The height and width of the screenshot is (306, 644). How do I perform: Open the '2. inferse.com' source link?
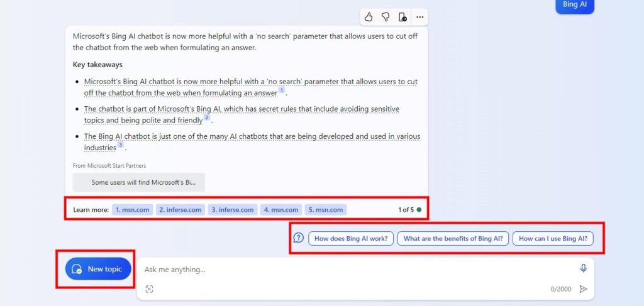[180, 210]
